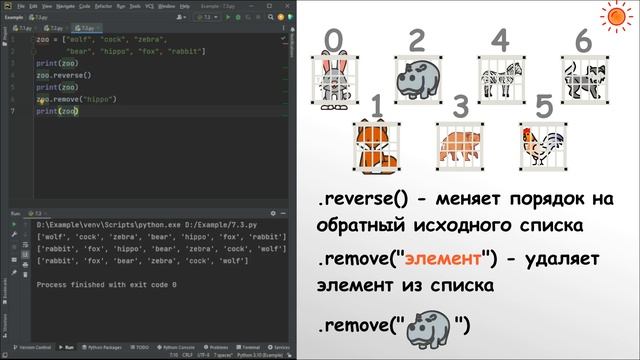The width and height of the screenshot is (640, 360).
Task: Open the Problems tool window
Action: (x=216, y=347)
